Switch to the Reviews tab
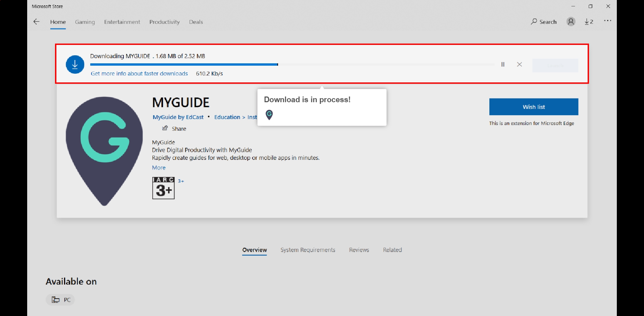The image size is (644, 316). pos(359,250)
